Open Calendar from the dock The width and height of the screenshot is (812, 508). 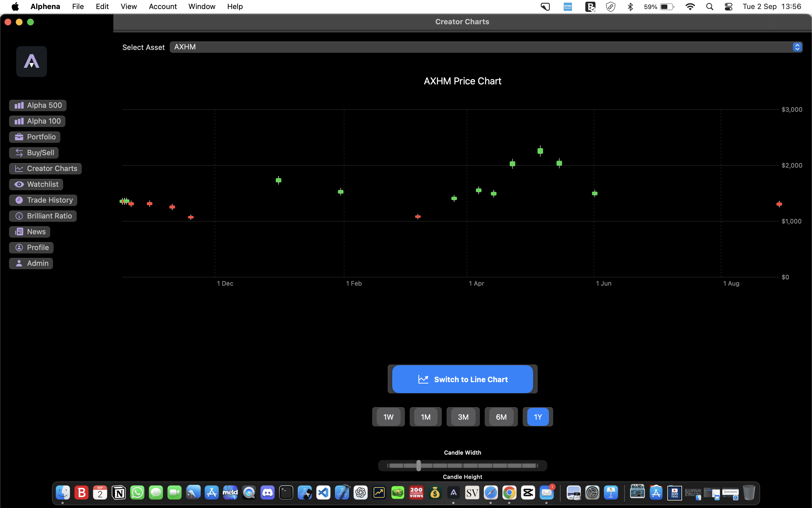100,492
